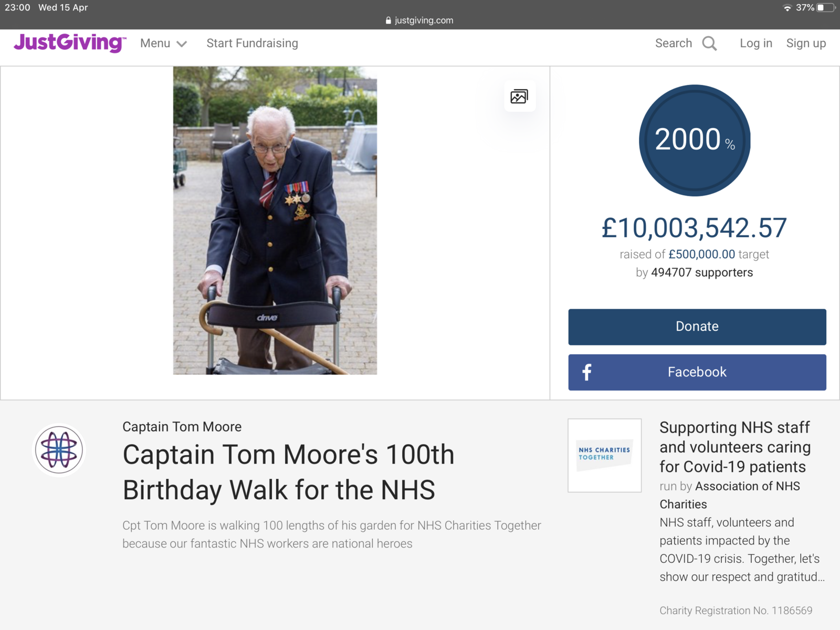The width and height of the screenshot is (840, 630).
Task: Share via the Facebook button
Action: tap(697, 372)
